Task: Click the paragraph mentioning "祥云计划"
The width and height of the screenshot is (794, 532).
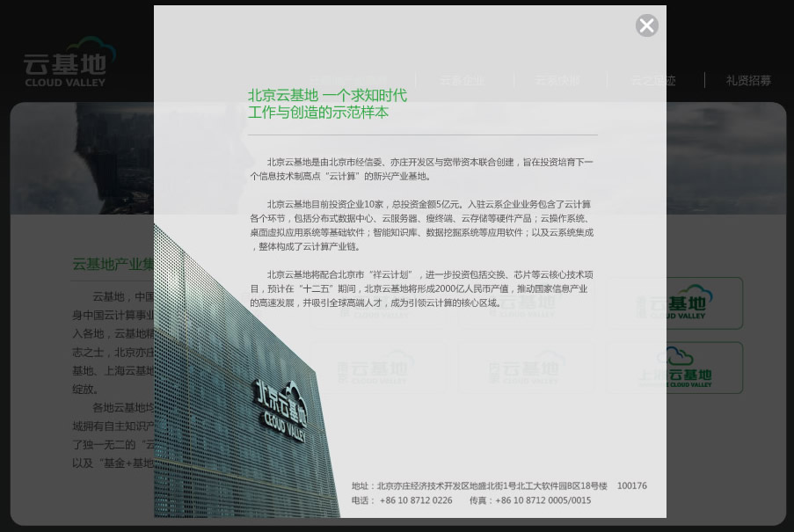Action: click(421, 288)
